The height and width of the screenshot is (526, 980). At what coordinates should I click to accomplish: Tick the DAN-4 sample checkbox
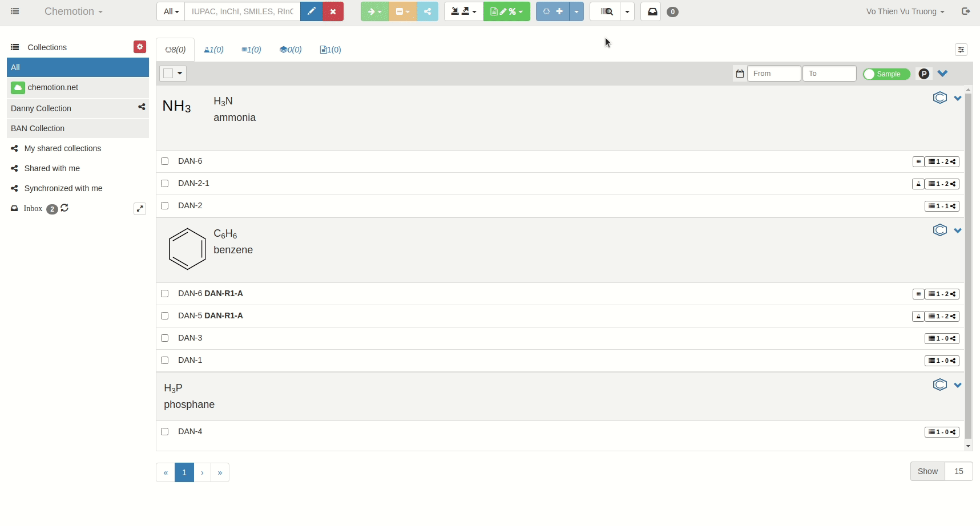[x=165, y=432]
